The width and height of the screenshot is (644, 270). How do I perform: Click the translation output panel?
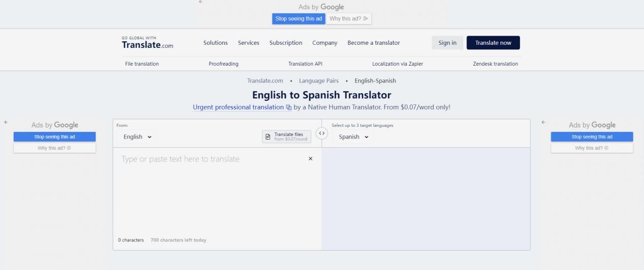[x=426, y=199]
